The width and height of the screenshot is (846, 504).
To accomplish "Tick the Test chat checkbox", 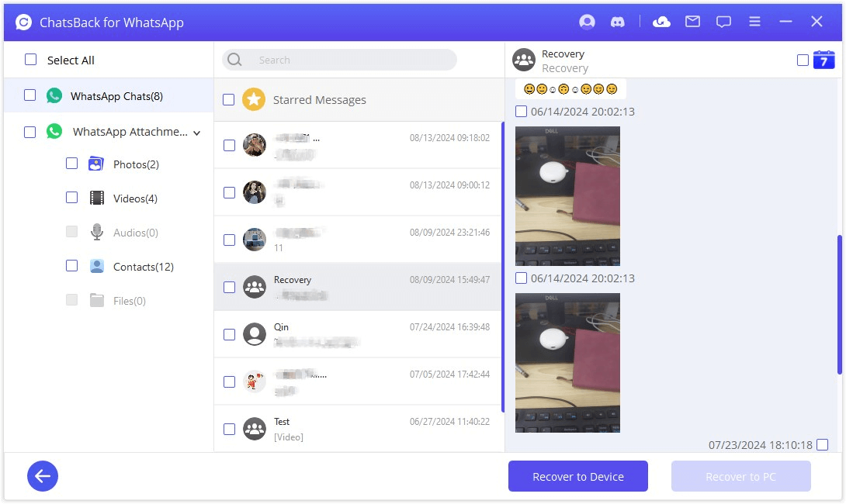I will point(229,429).
